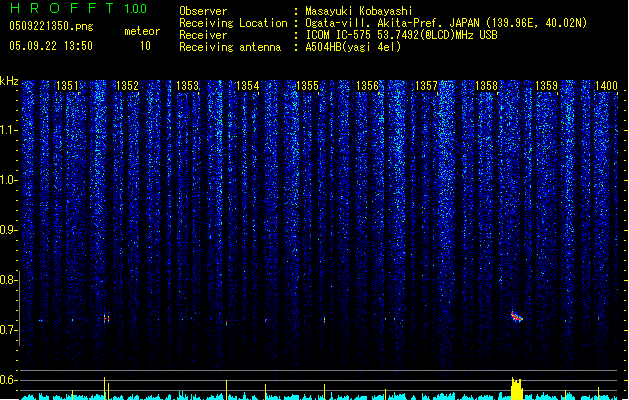This screenshot has width=629, height=400.
Task: Click the 1.1 kHz axis label
Action: [x=8, y=130]
